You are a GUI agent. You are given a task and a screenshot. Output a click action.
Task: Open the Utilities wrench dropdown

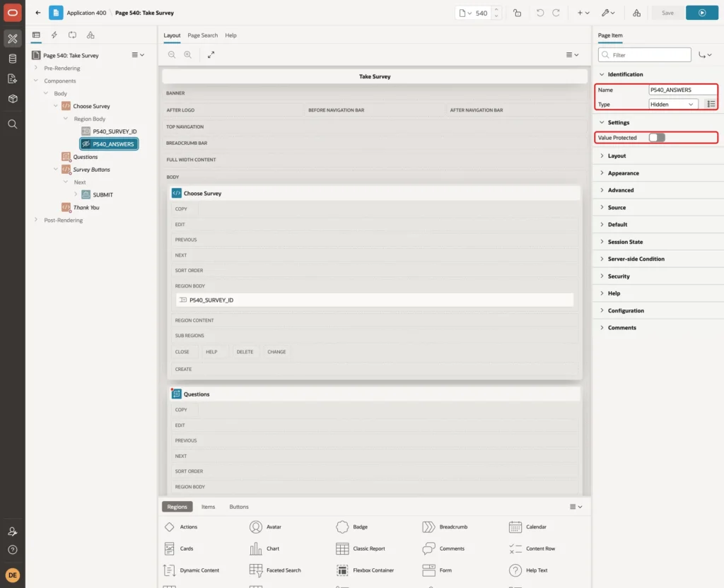point(607,13)
